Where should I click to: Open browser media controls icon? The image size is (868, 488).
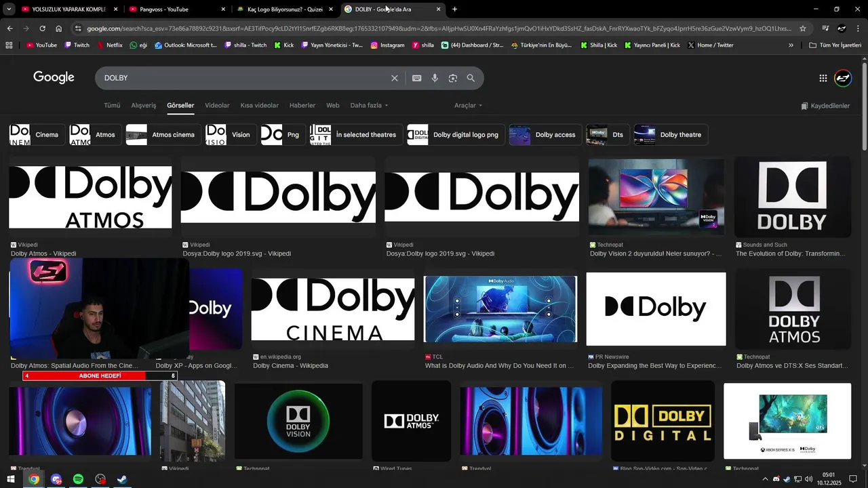825,28
